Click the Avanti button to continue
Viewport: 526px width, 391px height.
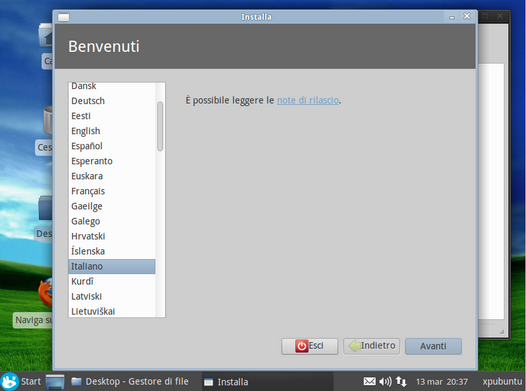[433, 346]
